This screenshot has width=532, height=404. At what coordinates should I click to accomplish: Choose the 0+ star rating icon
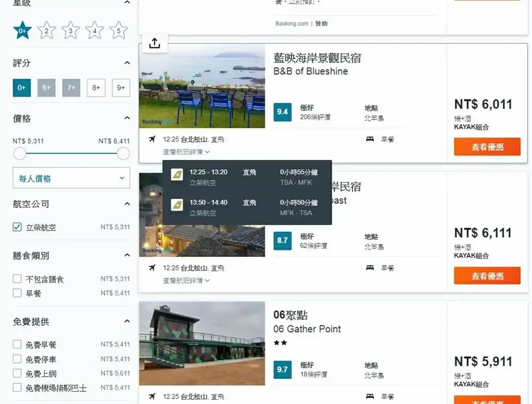(x=22, y=31)
